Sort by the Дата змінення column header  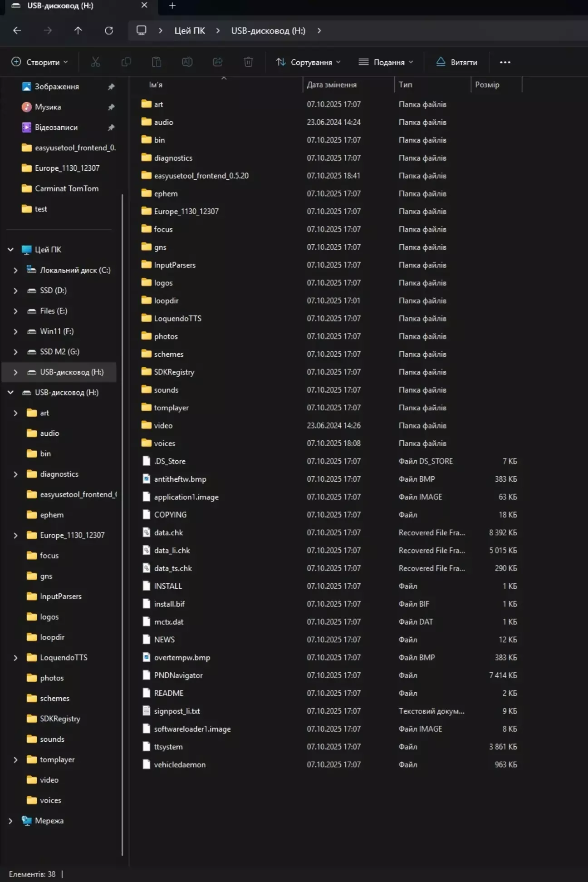click(x=332, y=85)
